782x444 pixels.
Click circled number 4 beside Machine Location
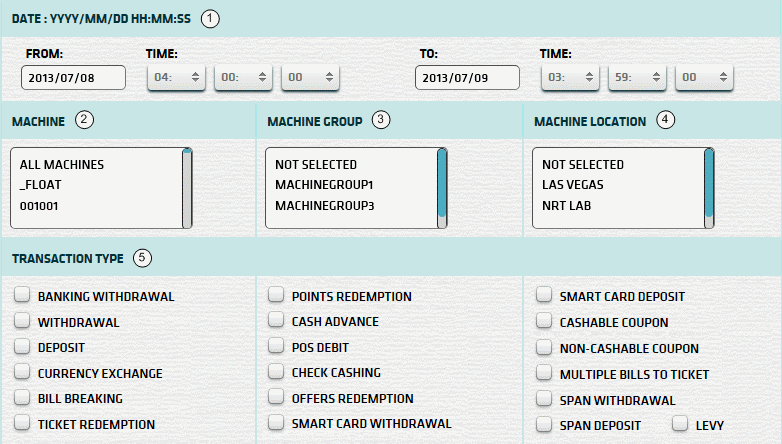coord(666,121)
